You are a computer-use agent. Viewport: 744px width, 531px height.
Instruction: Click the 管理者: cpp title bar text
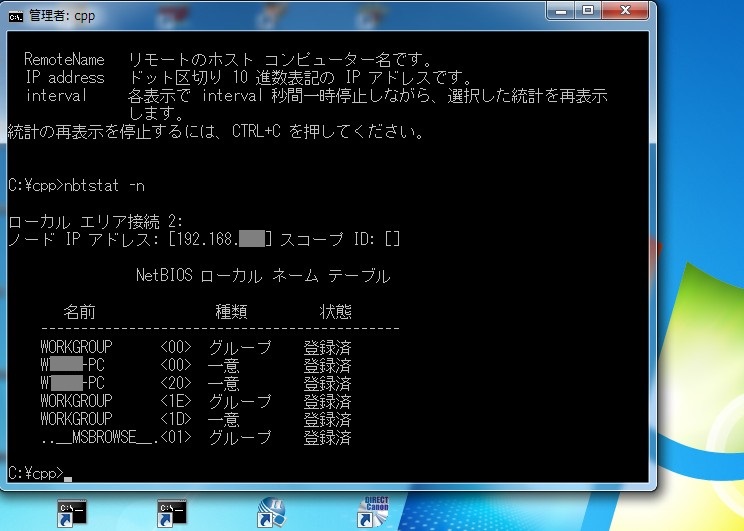56,14
